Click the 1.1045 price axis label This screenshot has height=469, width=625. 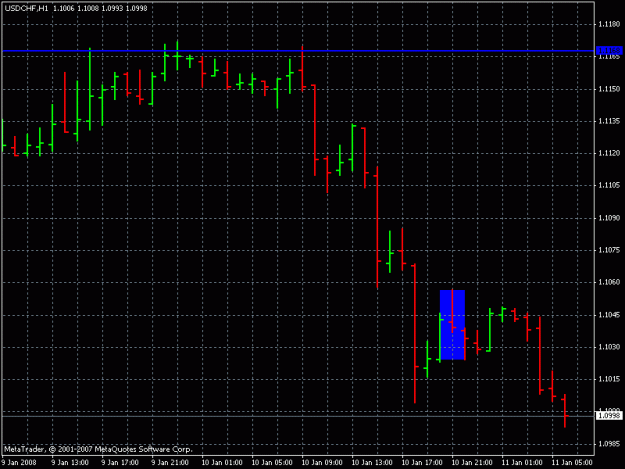click(x=609, y=315)
